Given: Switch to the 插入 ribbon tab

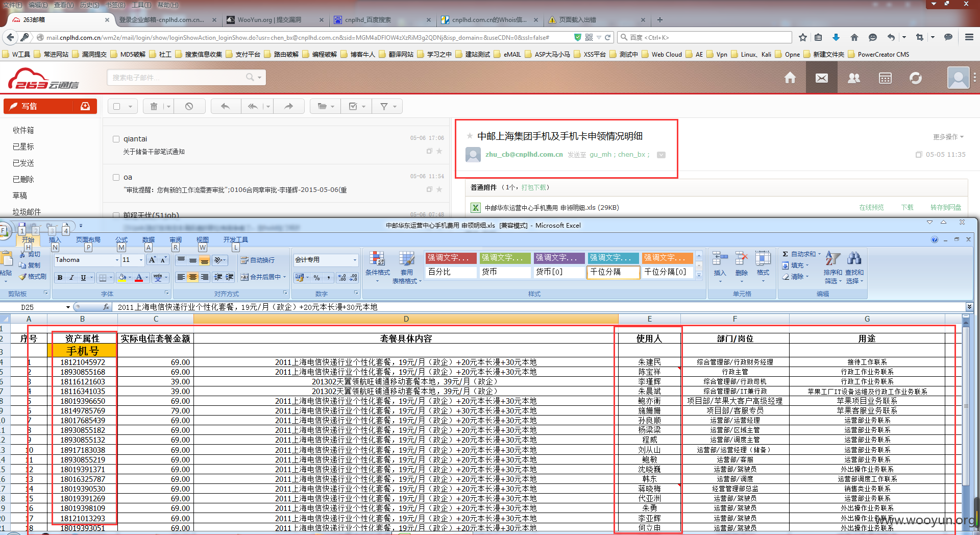Looking at the screenshot, I should click(55, 239).
